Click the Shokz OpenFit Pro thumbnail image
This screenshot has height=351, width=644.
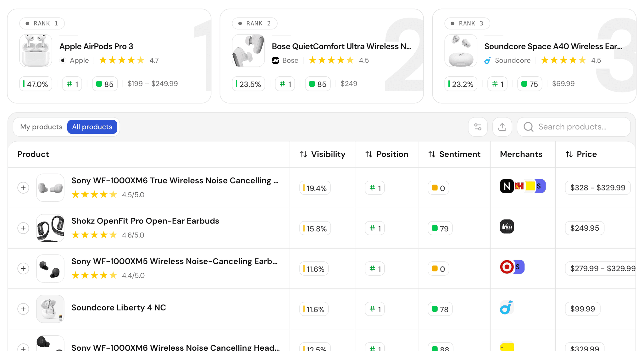coord(50,228)
